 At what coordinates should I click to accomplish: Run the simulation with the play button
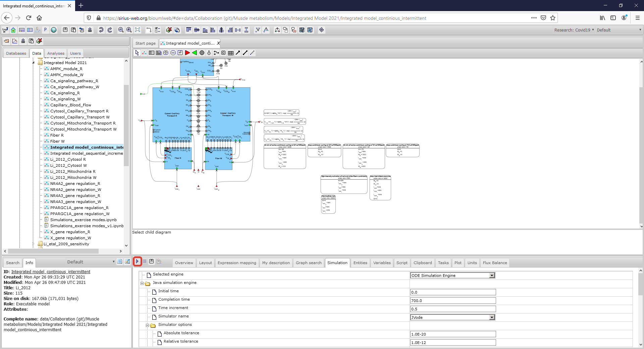(137, 261)
